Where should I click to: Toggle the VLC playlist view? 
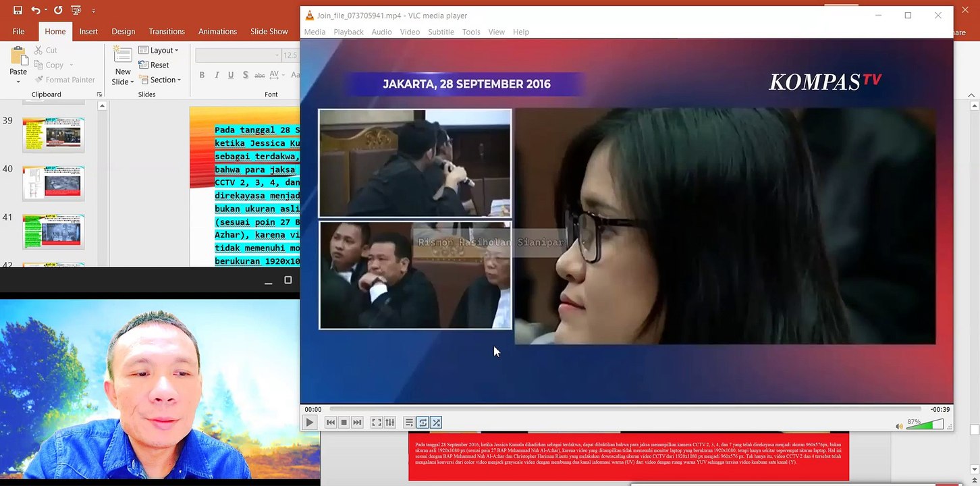click(409, 423)
